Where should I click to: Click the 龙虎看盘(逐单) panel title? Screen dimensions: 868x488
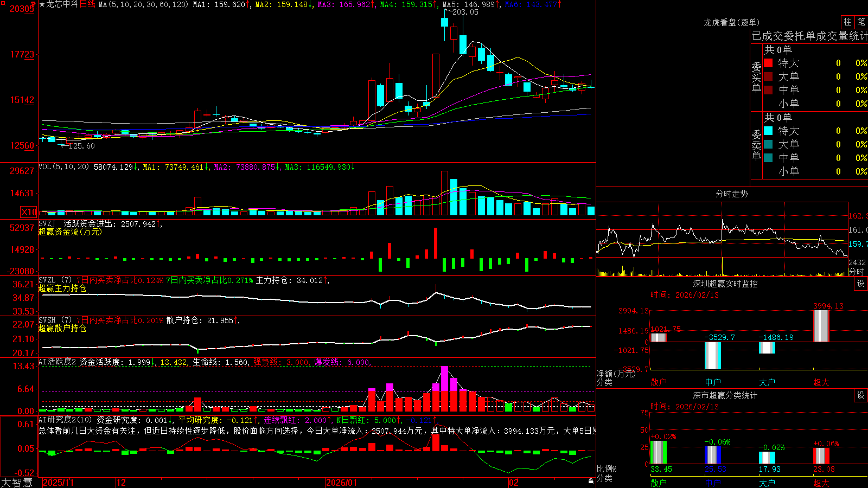pos(731,22)
